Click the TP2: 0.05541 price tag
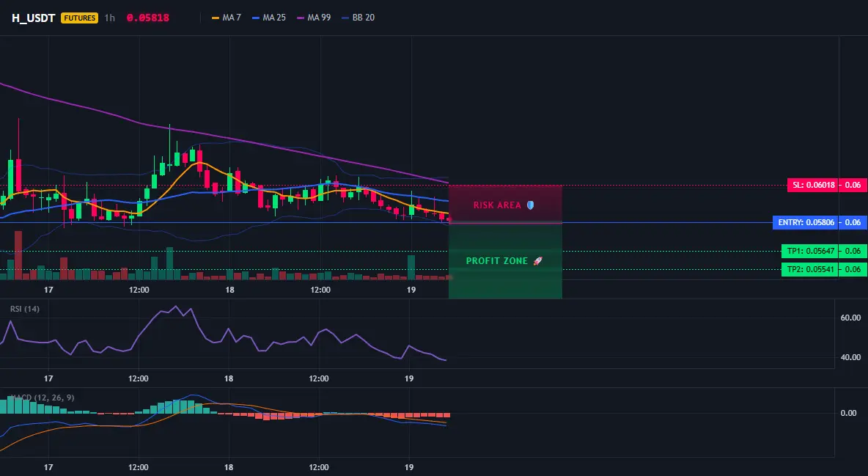 [810, 270]
